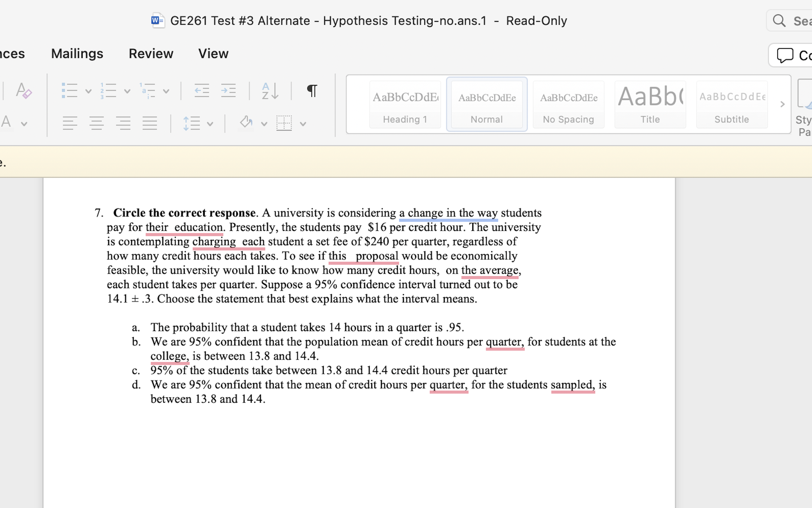Click the Styles Pane button
812x508 pixels.
pyautogui.click(x=804, y=108)
